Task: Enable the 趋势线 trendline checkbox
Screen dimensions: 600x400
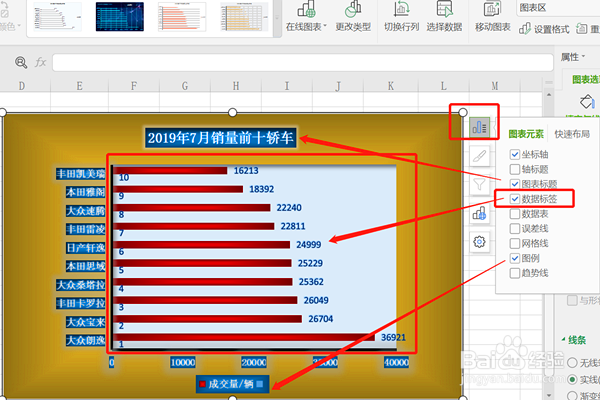Action: [515, 273]
